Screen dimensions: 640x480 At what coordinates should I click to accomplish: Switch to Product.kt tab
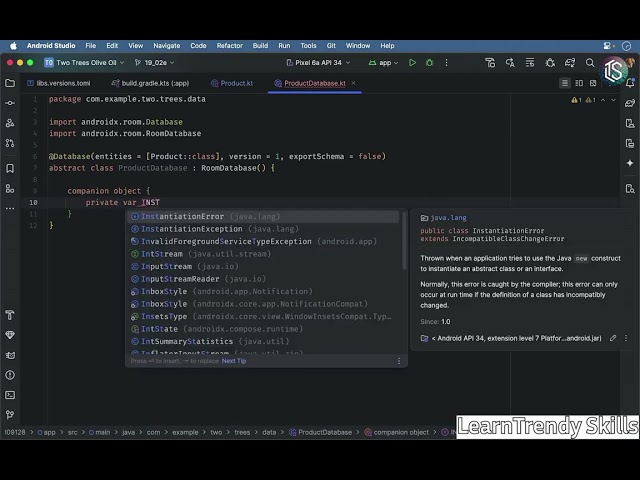232,83
